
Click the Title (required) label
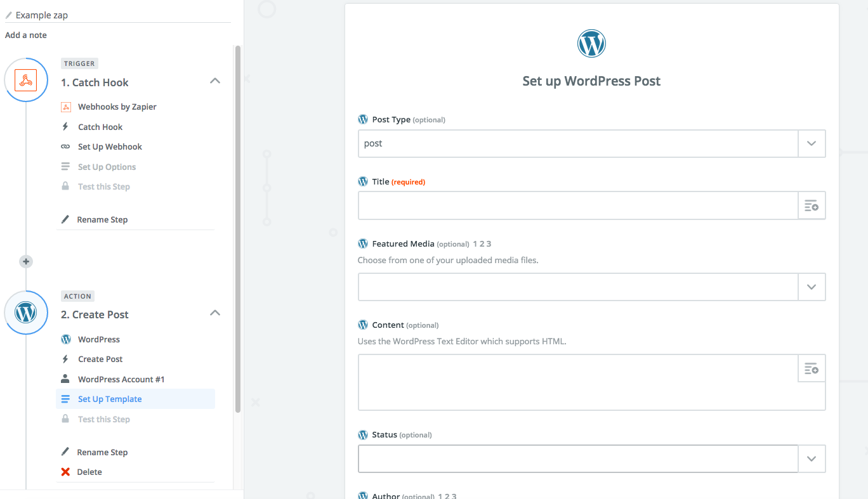tap(398, 181)
